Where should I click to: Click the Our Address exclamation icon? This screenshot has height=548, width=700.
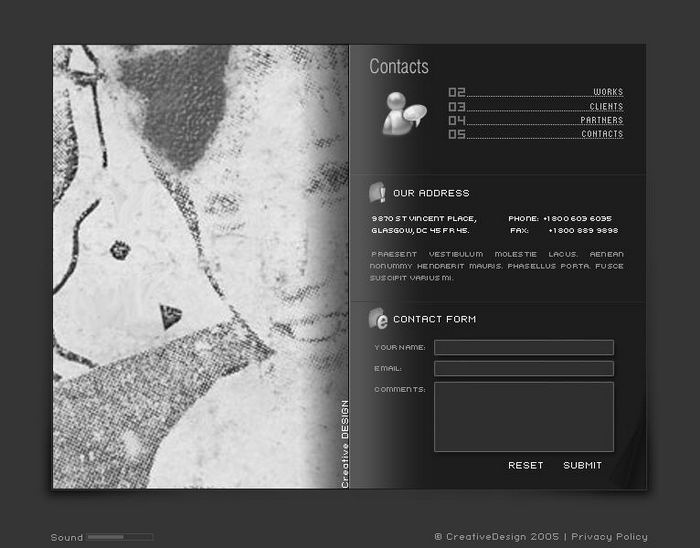point(378,193)
